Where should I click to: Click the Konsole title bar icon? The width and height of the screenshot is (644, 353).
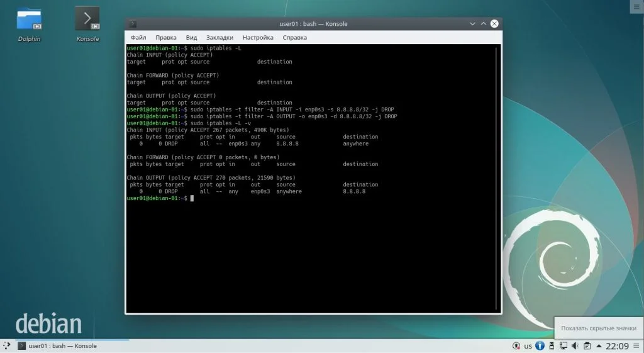133,24
